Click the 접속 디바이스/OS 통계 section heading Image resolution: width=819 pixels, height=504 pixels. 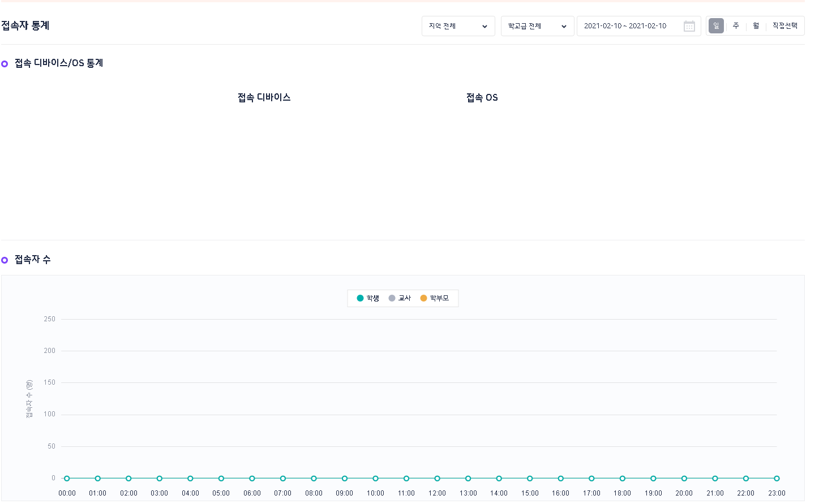[x=59, y=63]
